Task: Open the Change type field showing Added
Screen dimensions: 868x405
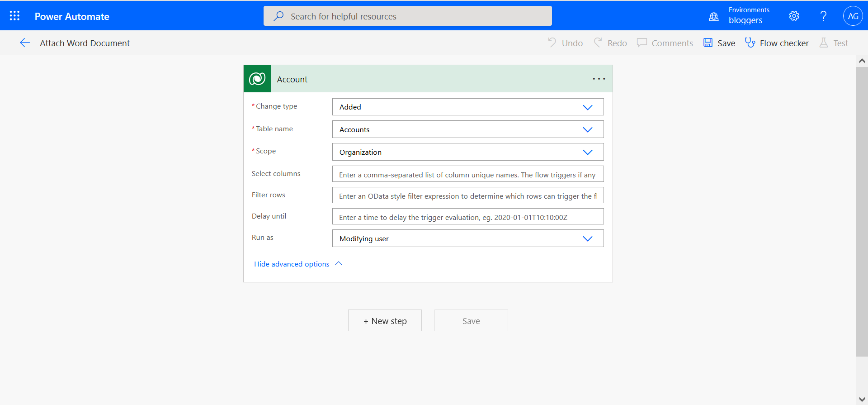Action: coord(468,107)
